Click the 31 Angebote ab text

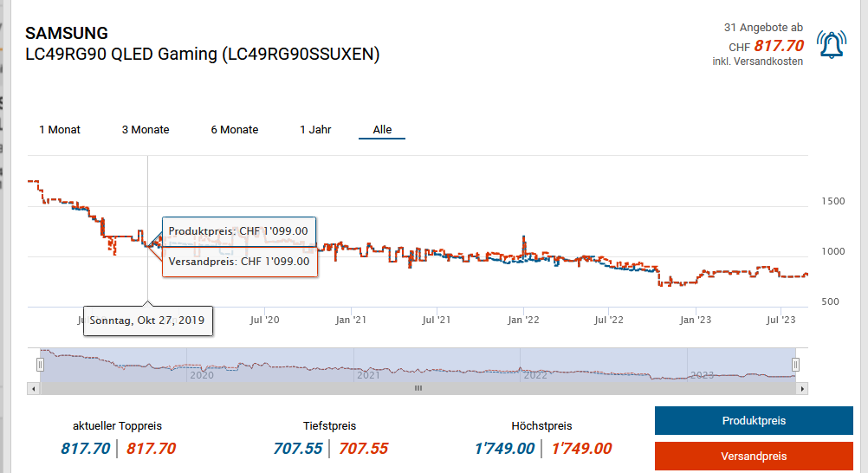click(x=763, y=27)
